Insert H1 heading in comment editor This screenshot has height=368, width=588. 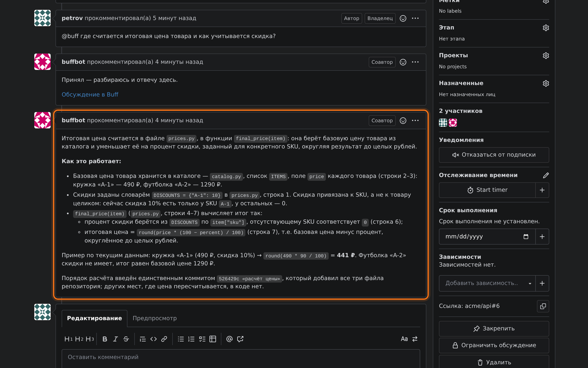pyautogui.click(x=68, y=339)
